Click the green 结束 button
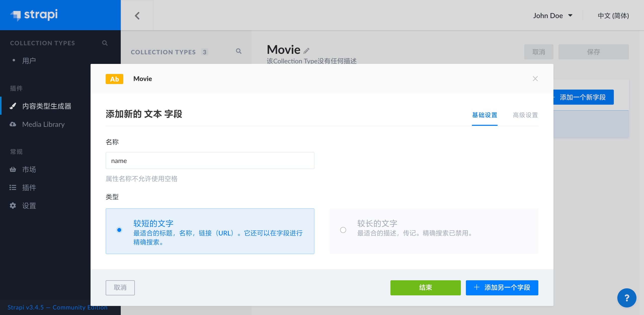 [425, 288]
